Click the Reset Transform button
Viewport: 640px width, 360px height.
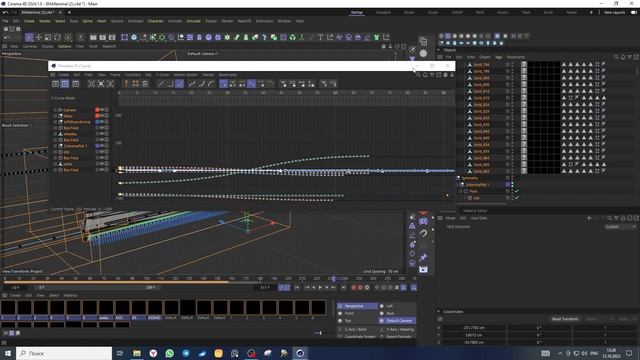click(565, 319)
